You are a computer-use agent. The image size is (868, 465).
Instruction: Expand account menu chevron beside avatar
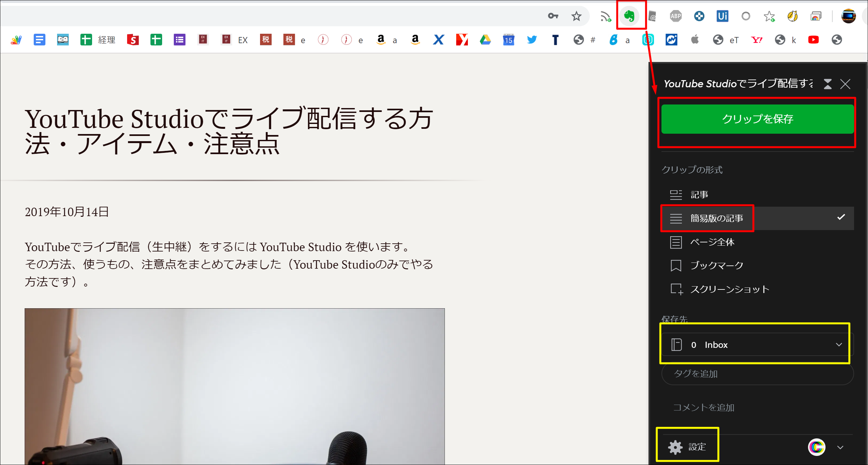tap(840, 447)
